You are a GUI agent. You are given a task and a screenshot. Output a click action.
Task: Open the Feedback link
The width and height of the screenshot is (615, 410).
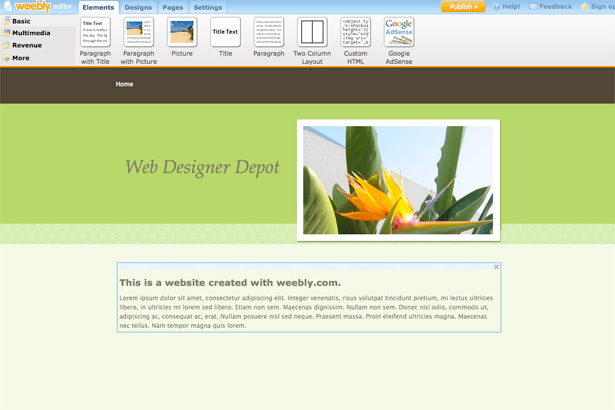coord(551,7)
